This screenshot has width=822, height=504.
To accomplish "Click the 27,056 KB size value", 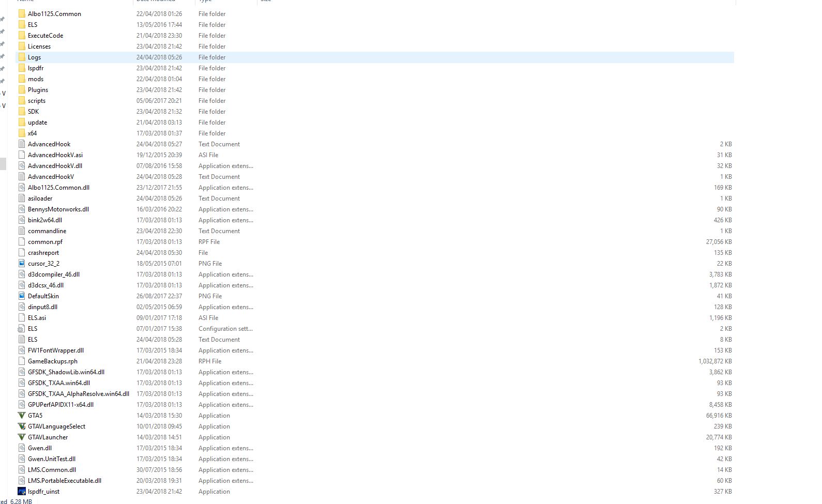I will [x=719, y=241].
